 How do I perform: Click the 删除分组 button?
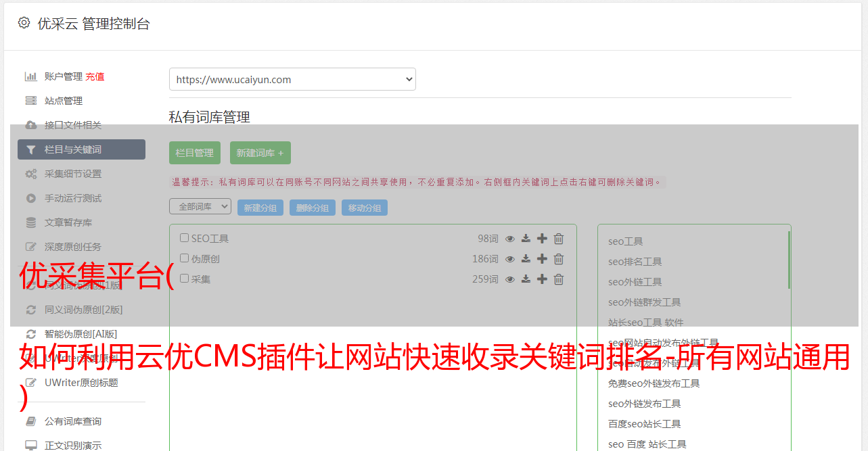point(313,208)
